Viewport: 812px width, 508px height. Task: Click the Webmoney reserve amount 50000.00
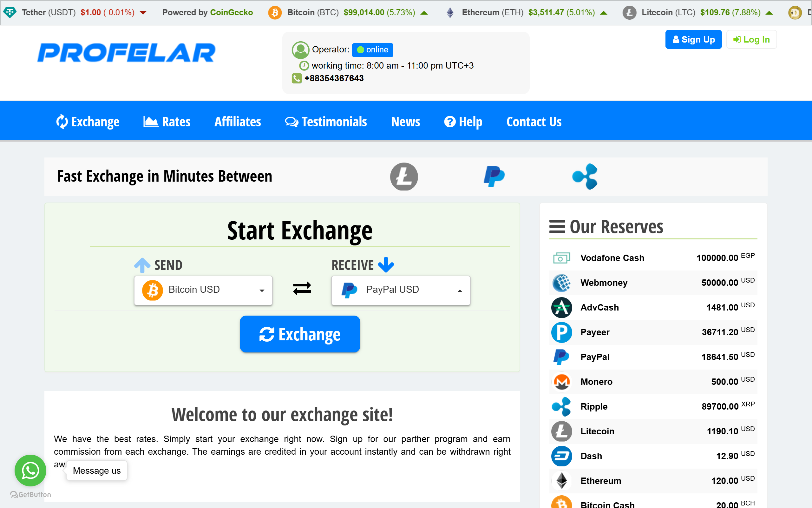click(x=719, y=283)
